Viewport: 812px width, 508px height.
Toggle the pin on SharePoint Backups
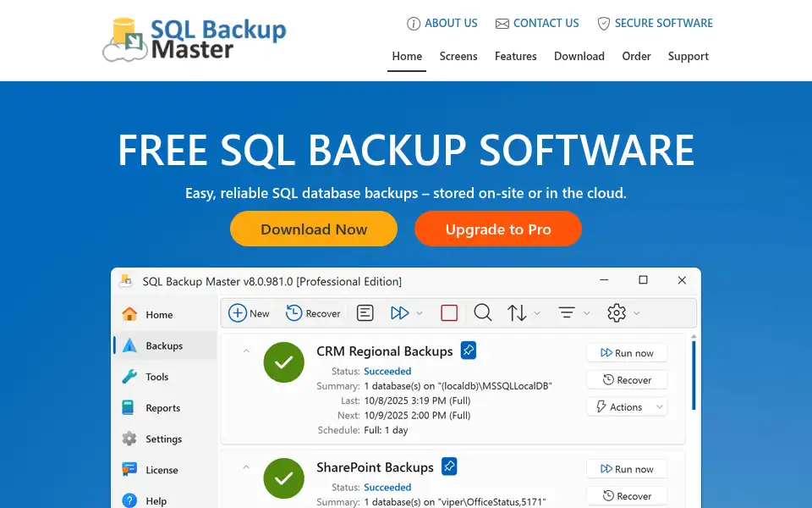click(x=449, y=467)
